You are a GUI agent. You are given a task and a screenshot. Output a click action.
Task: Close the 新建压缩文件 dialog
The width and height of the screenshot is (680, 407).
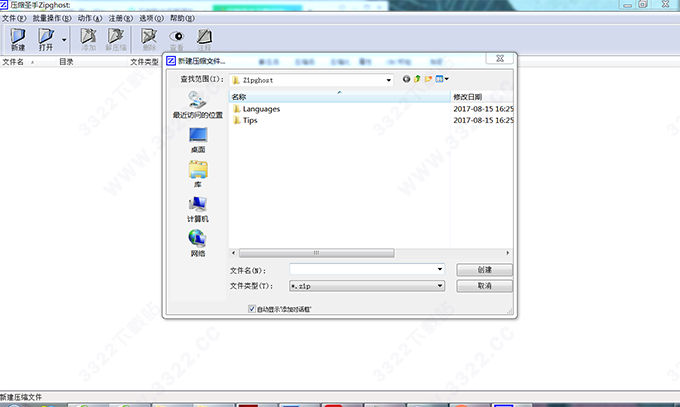pyautogui.click(x=500, y=59)
